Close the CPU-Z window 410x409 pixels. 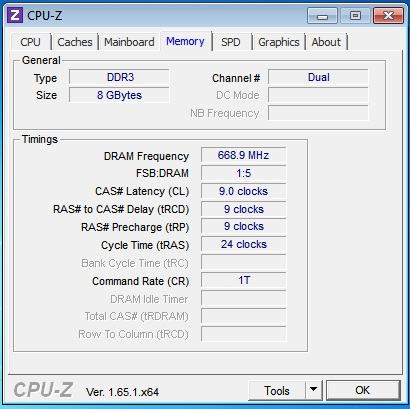(388, 16)
